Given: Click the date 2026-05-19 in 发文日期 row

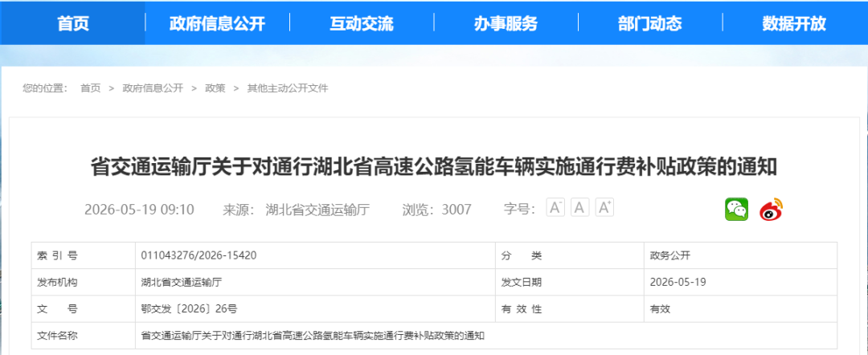Looking at the screenshot, I should coord(678,282).
